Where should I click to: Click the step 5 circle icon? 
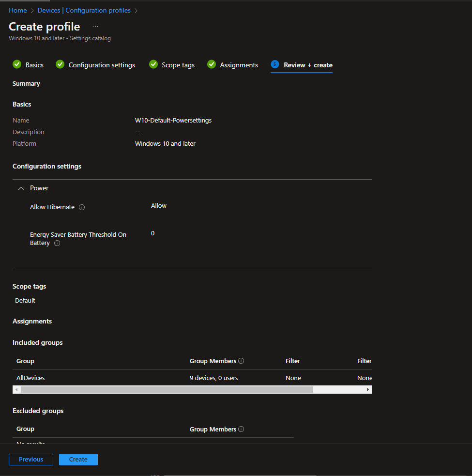(x=275, y=64)
